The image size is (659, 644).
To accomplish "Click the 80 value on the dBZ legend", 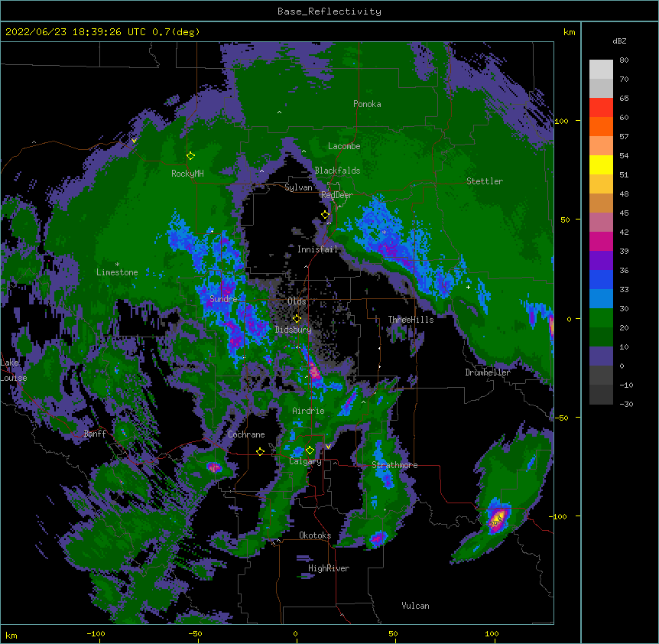I will 624,60.
